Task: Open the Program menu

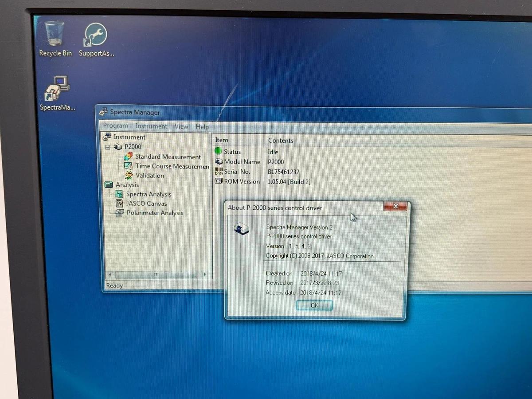Action: pos(115,126)
